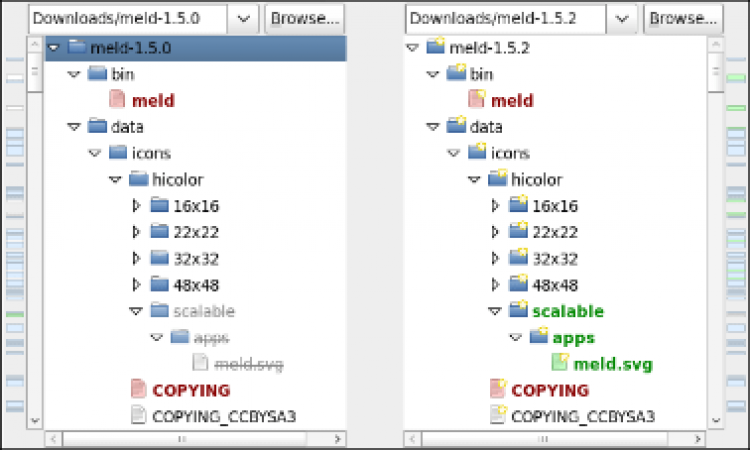
Task: Click the red COPYING file icon in left pane
Action: [138, 389]
